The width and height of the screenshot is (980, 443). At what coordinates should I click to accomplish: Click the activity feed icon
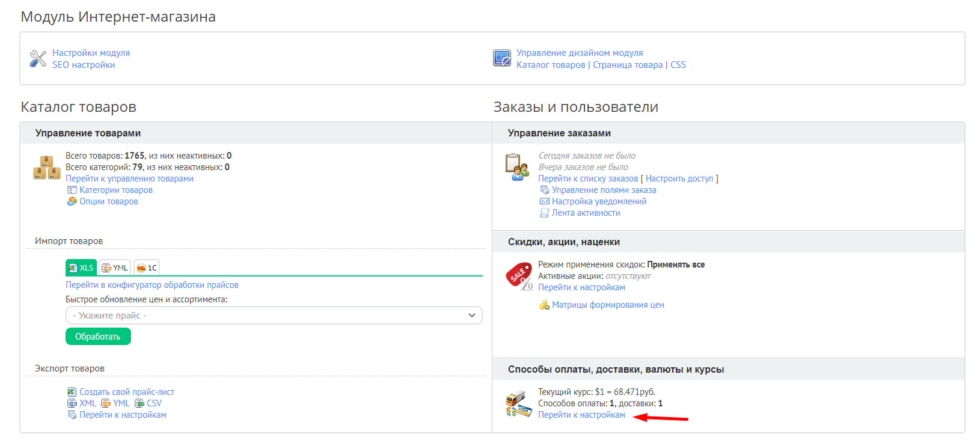coord(544,213)
